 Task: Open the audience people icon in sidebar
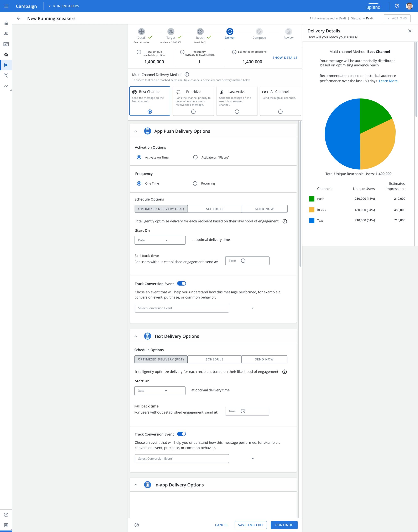tap(6, 34)
